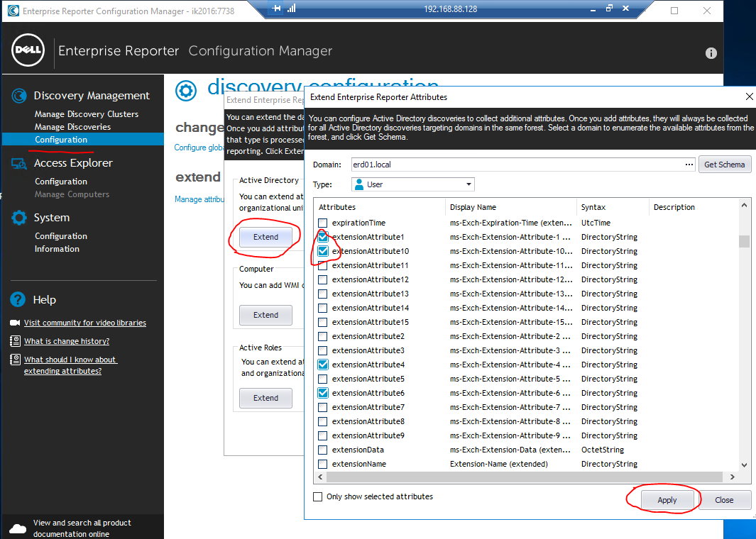Click the vertical scrollbar thumb in attribute list

click(x=744, y=241)
